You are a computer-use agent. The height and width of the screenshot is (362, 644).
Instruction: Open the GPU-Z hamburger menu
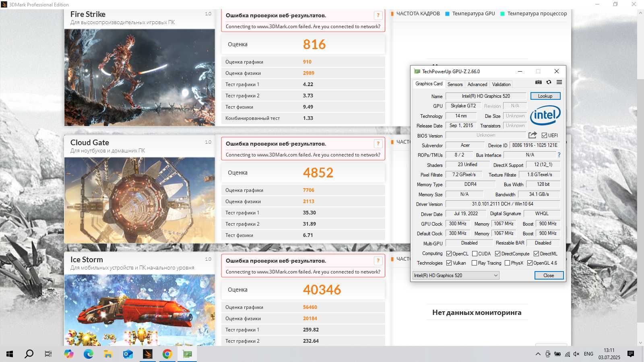point(559,82)
